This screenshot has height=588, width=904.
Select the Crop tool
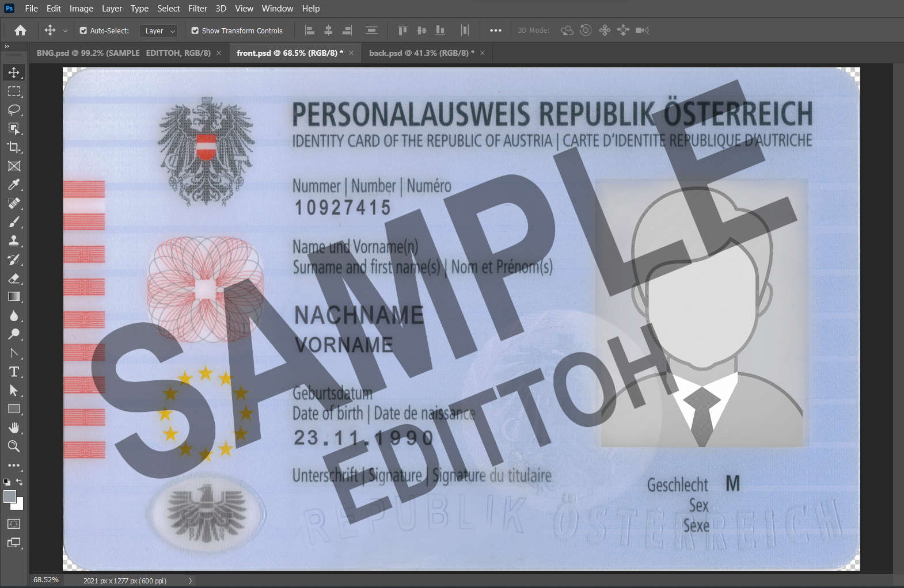coord(14,147)
